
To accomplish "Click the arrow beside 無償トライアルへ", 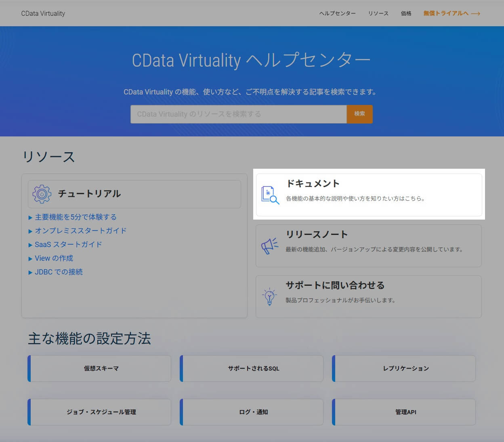I will (476, 14).
